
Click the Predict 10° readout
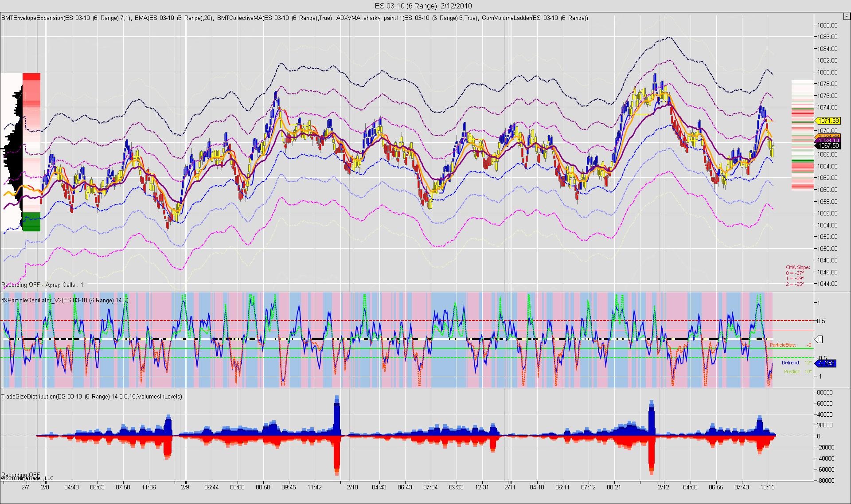(x=798, y=371)
